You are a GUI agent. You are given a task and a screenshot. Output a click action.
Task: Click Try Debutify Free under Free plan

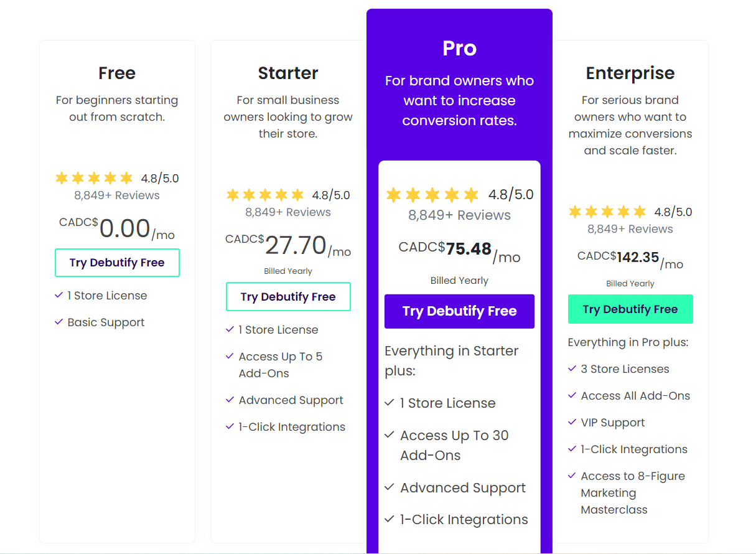pyautogui.click(x=117, y=263)
